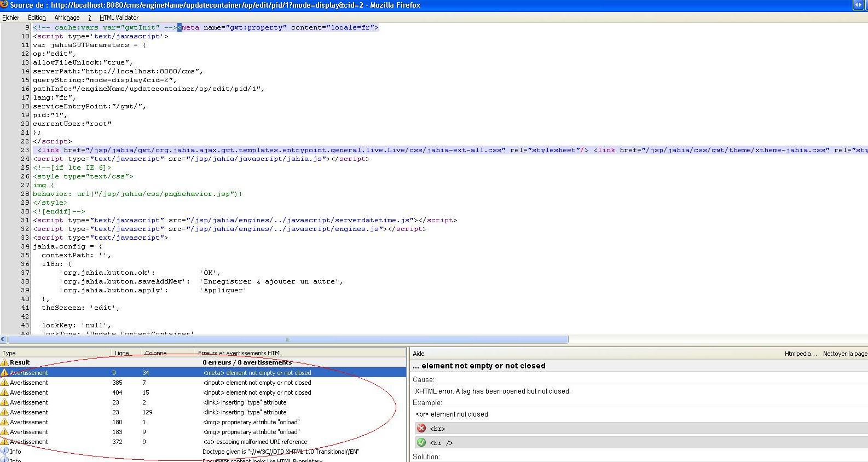Click line 32 engines.js script tag

[229, 229]
